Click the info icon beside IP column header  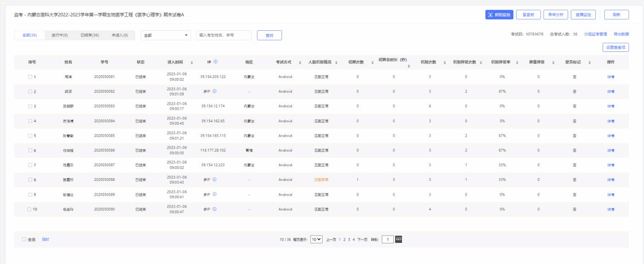pyautogui.click(x=215, y=62)
